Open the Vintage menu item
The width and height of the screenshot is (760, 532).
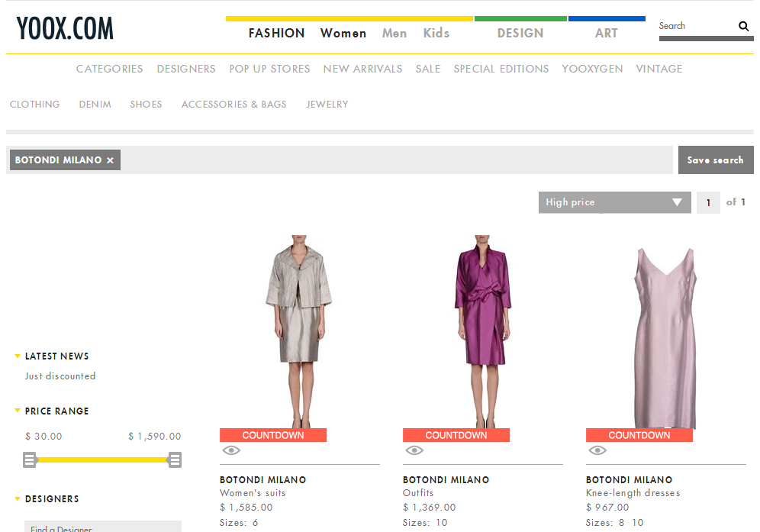[x=659, y=69]
